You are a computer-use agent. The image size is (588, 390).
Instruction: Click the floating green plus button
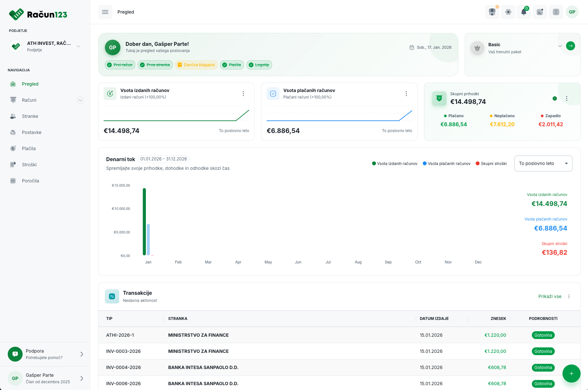point(571,374)
